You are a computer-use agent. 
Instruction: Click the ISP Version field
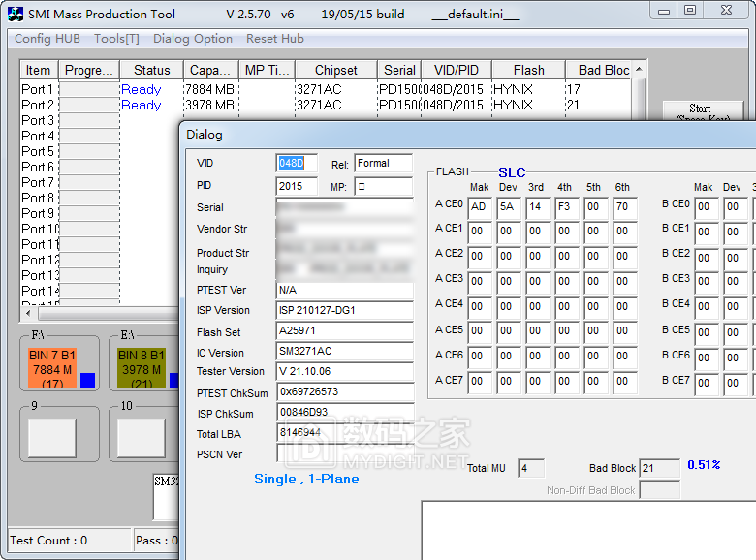point(345,310)
